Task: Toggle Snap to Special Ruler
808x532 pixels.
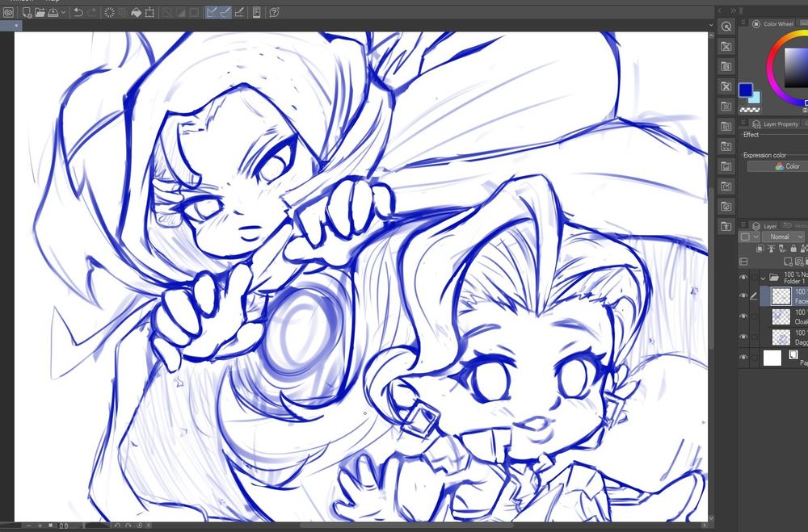Action: tap(225, 12)
